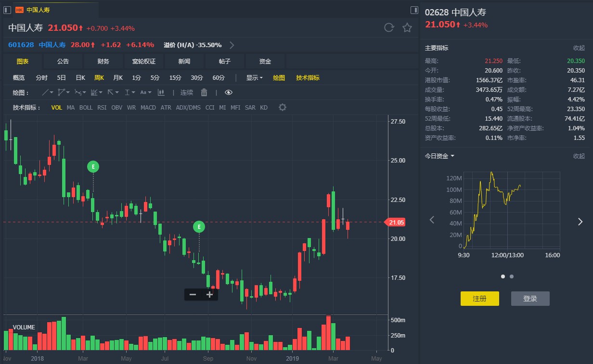
Task: Open the measurement range tool dropdown
Action: (130, 92)
